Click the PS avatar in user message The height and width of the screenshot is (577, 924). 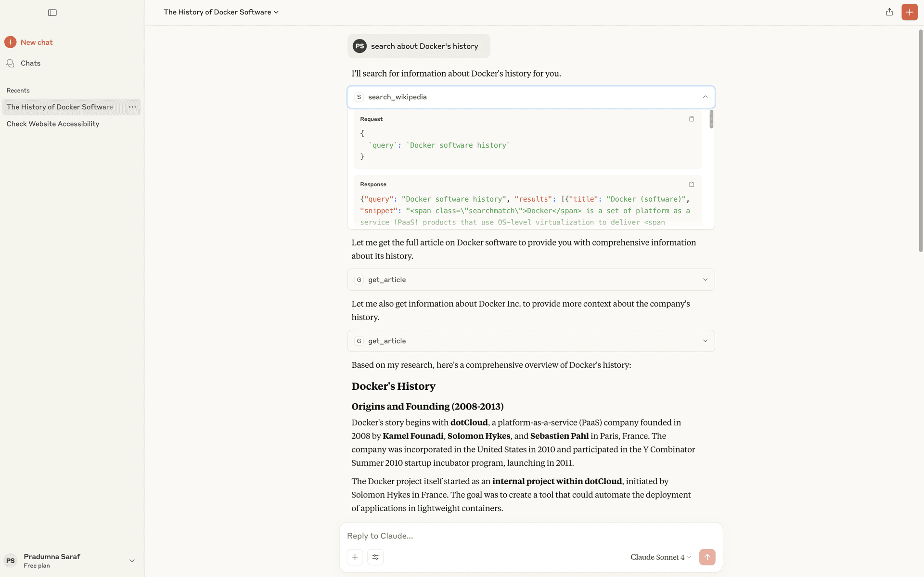[x=359, y=46]
